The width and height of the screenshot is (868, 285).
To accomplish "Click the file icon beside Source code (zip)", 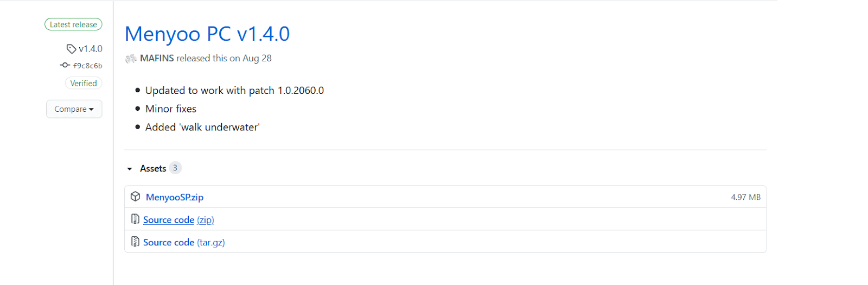I will click(135, 219).
